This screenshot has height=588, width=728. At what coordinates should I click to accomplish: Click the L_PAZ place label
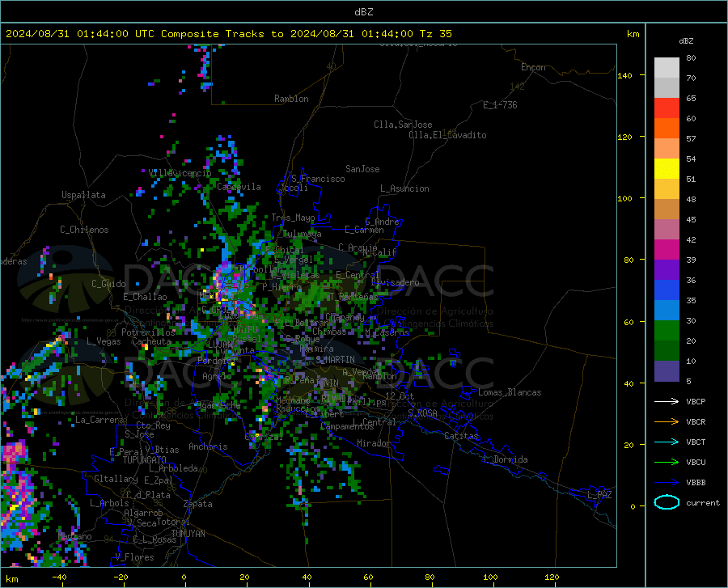pos(599,495)
